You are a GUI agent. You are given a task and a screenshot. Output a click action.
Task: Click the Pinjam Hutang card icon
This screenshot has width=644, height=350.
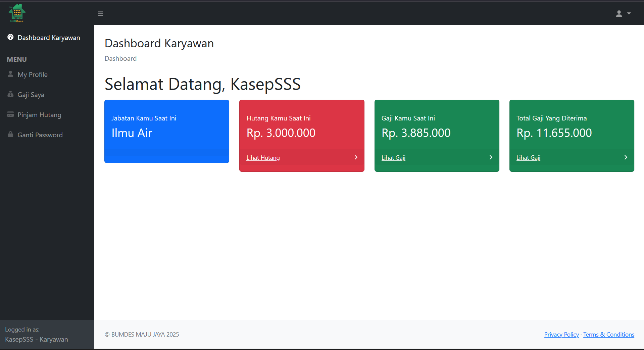(x=10, y=114)
